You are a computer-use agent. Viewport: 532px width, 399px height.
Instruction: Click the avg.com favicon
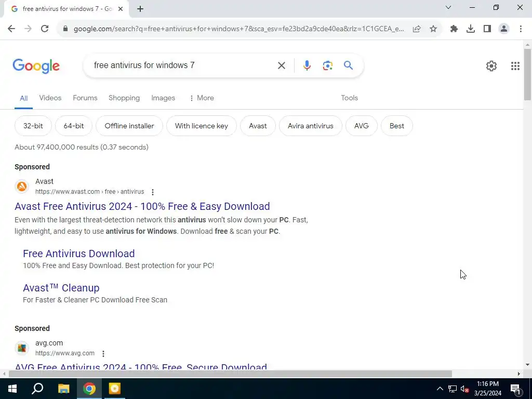[x=22, y=348]
